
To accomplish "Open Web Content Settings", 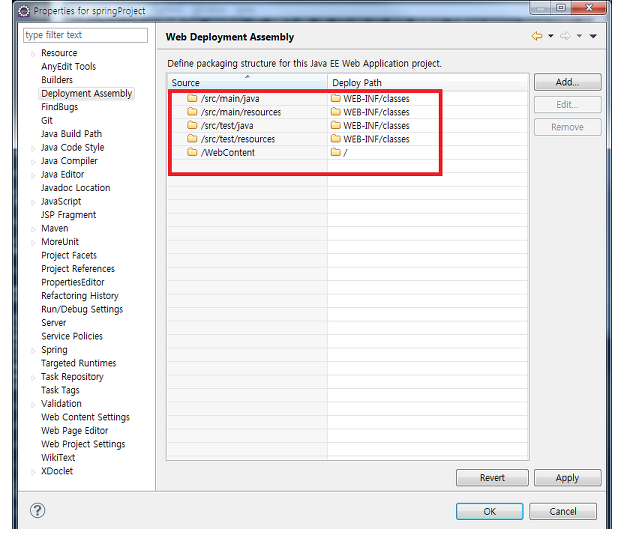I will (x=85, y=417).
